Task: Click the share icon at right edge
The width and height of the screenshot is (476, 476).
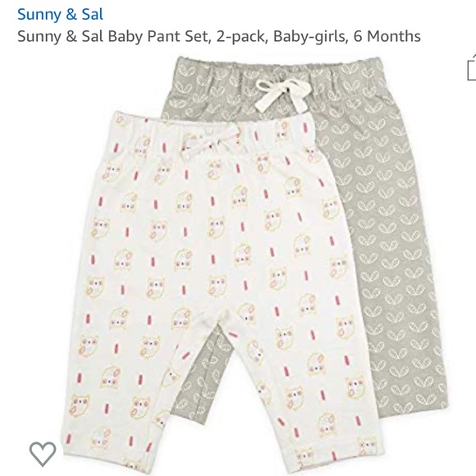Action: click(471, 68)
